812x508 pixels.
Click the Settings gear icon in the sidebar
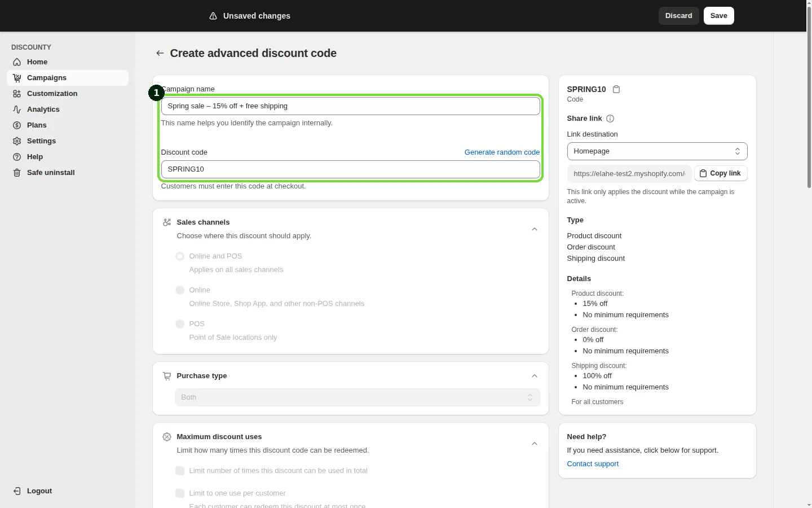coord(17,141)
